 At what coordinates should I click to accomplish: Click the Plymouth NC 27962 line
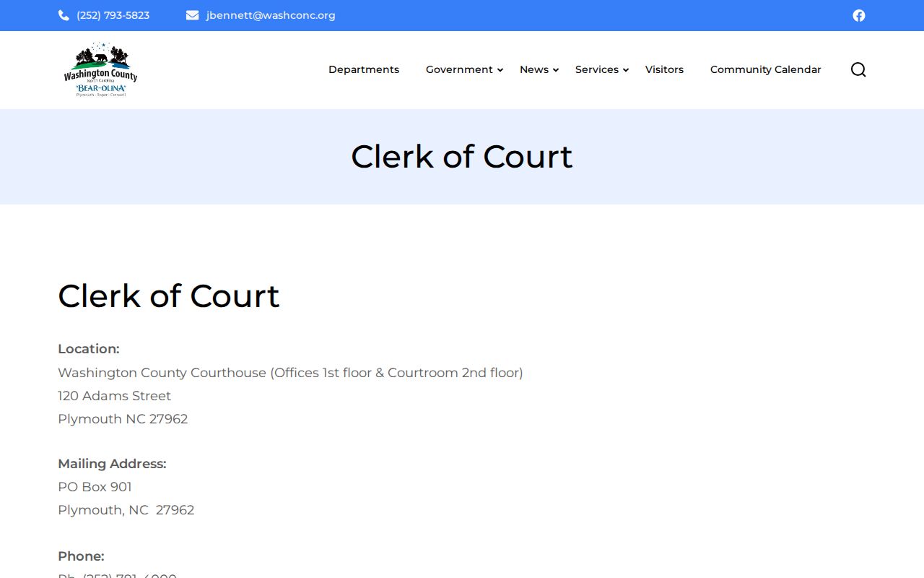pyautogui.click(x=123, y=419)
